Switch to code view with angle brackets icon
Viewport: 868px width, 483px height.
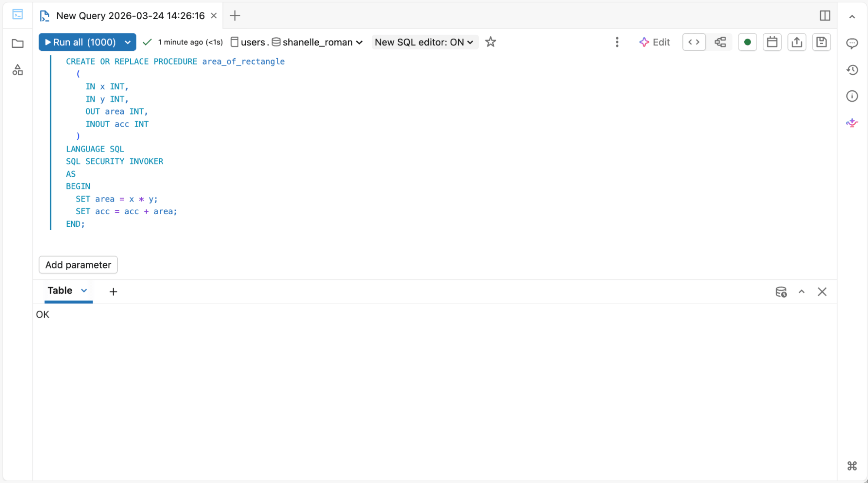pos(694,42)
